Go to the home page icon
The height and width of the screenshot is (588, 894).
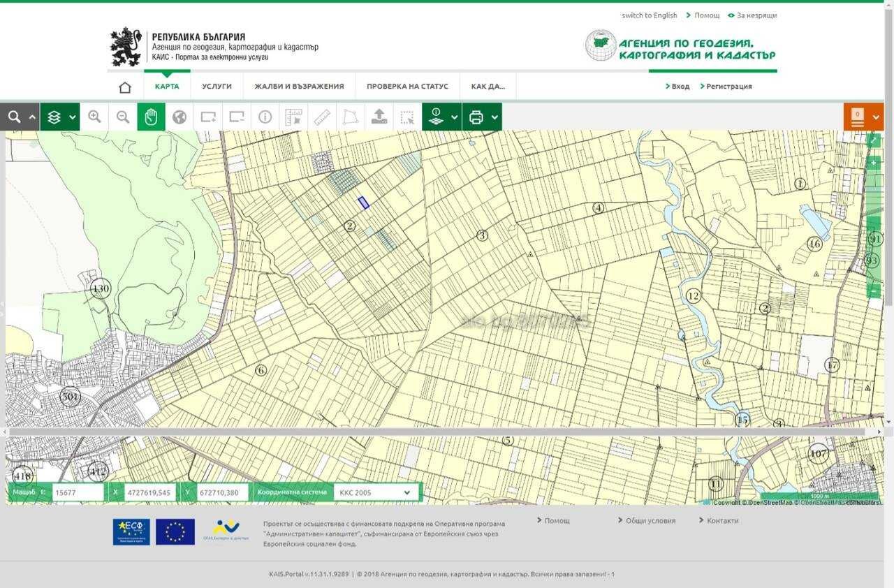coord(125,87)
